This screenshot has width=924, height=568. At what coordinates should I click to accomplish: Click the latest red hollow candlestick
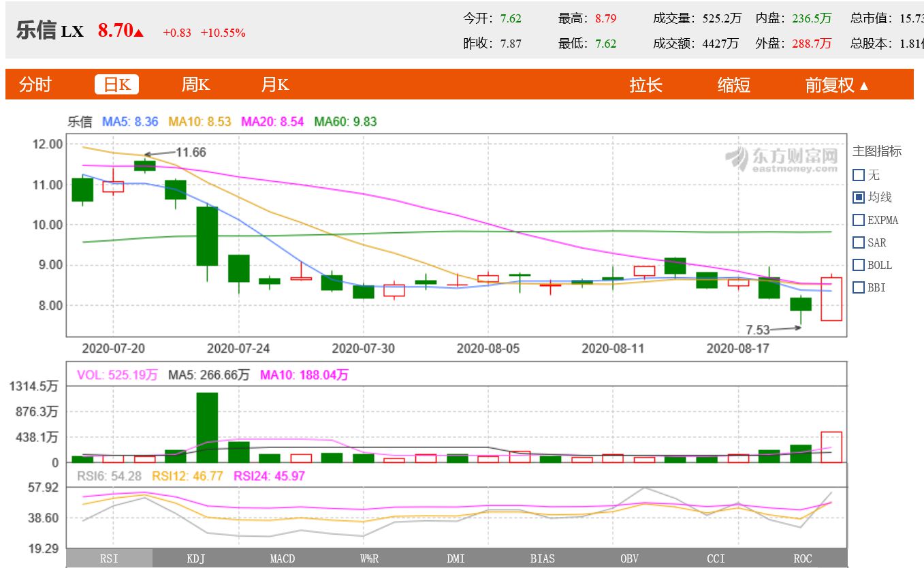click(831, 298)
